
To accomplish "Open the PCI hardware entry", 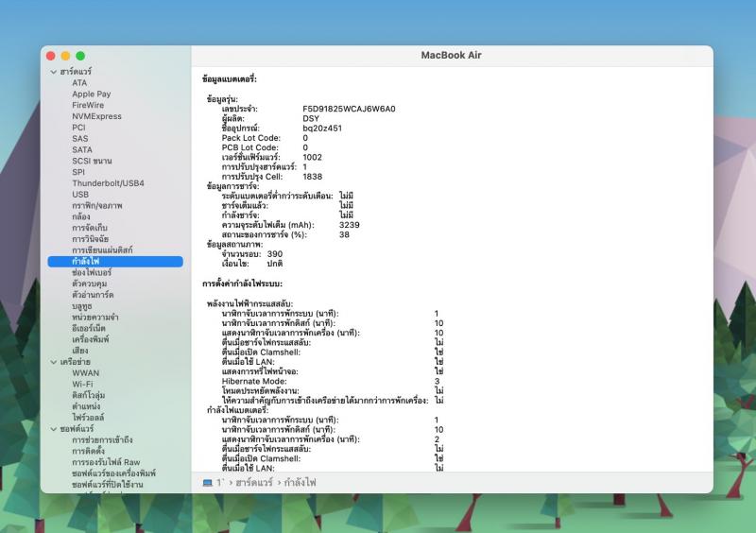I will (x=78, y=128).
